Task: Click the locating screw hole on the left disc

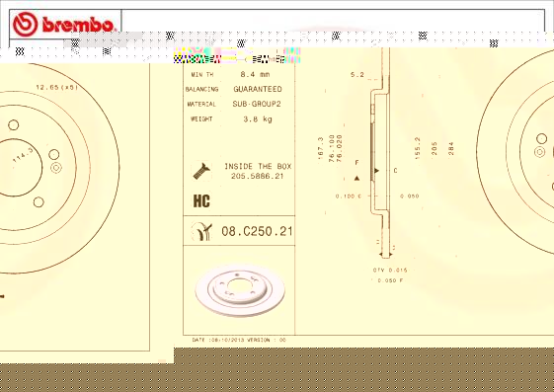Action: point(56,168)
